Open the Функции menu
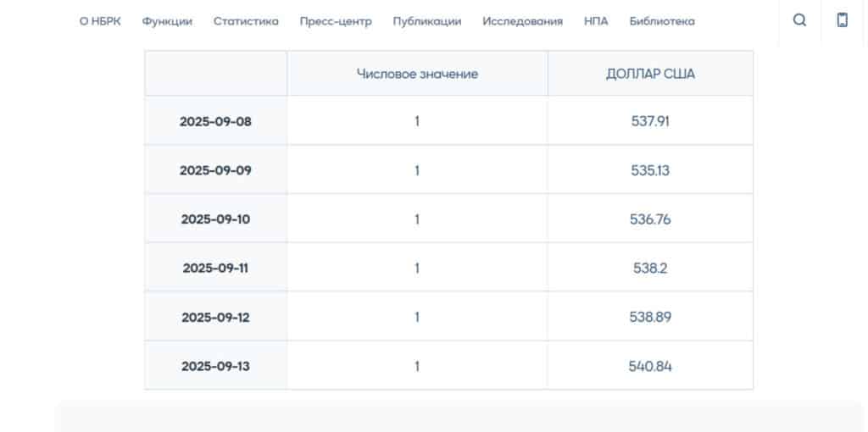This screenshot has width=868, height=432. click(x=167, y=21)
